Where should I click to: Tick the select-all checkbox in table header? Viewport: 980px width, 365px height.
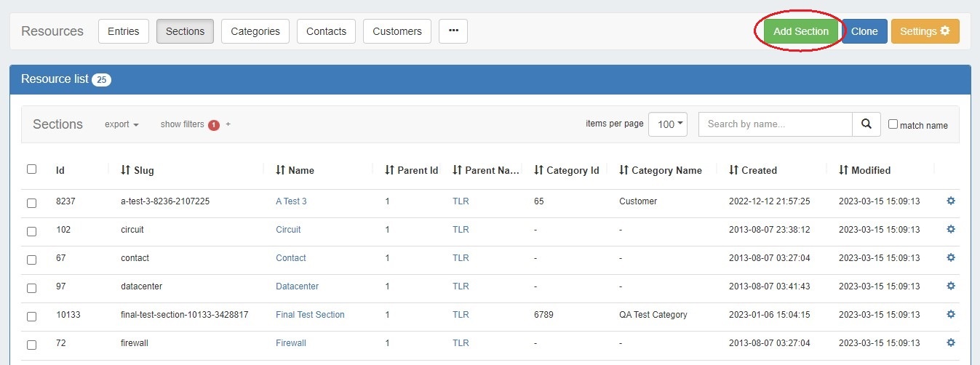[x=31, y=169]
